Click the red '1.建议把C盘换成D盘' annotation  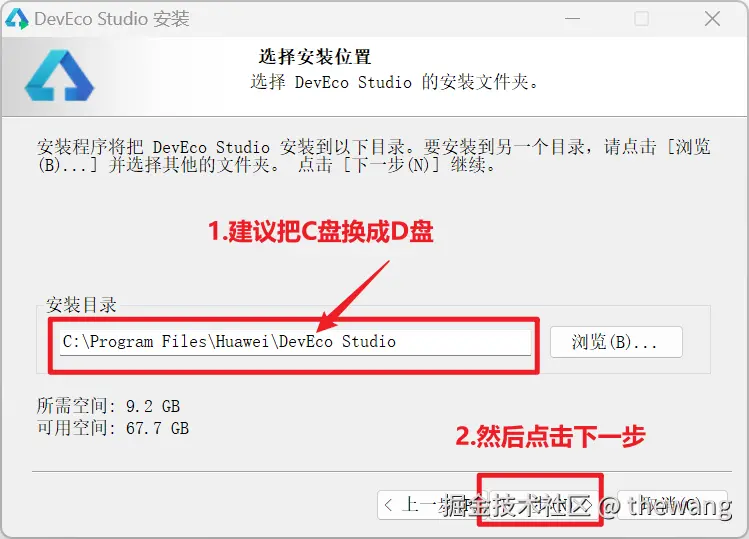(x=321, y=232)
